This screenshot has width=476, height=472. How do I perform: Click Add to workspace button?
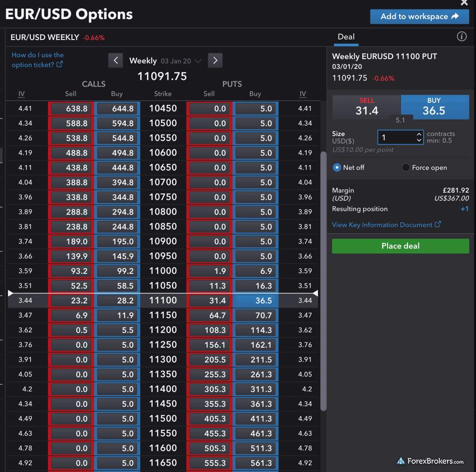coord(419,16)
